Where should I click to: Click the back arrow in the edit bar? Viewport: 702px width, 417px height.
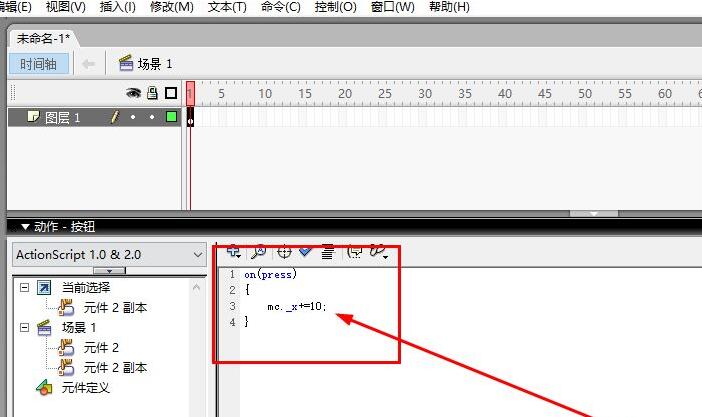pyautogui.click(x=89, y=64)
